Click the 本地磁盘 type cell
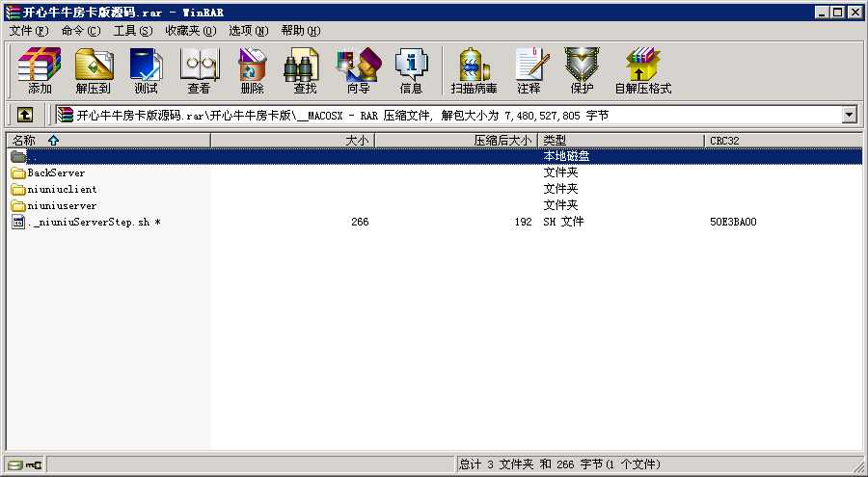This screenshot has width=868, height=477. (x=566, y=157)
